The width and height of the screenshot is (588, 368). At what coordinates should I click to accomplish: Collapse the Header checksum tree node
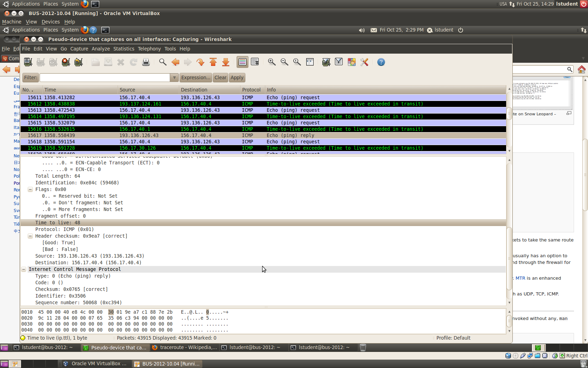point(30,236)
